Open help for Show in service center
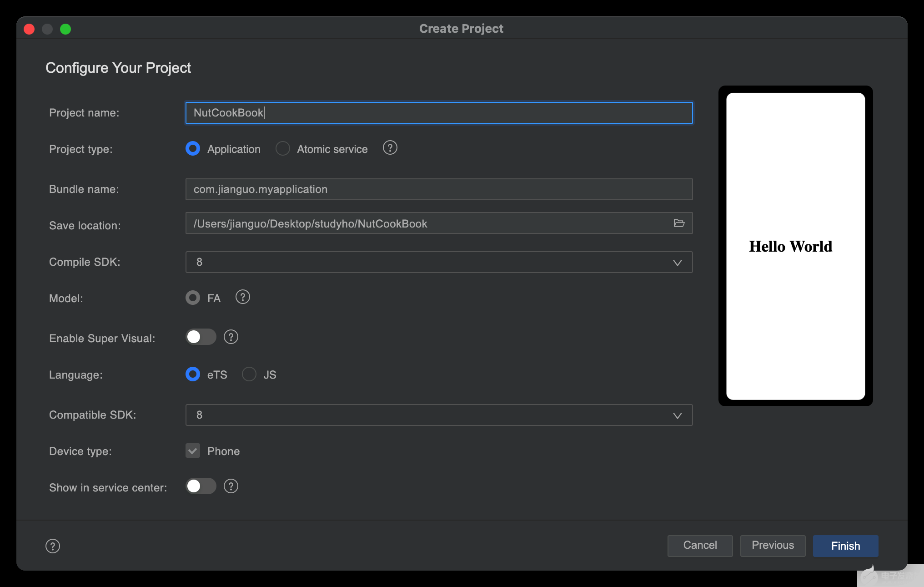 click(231, 486)
